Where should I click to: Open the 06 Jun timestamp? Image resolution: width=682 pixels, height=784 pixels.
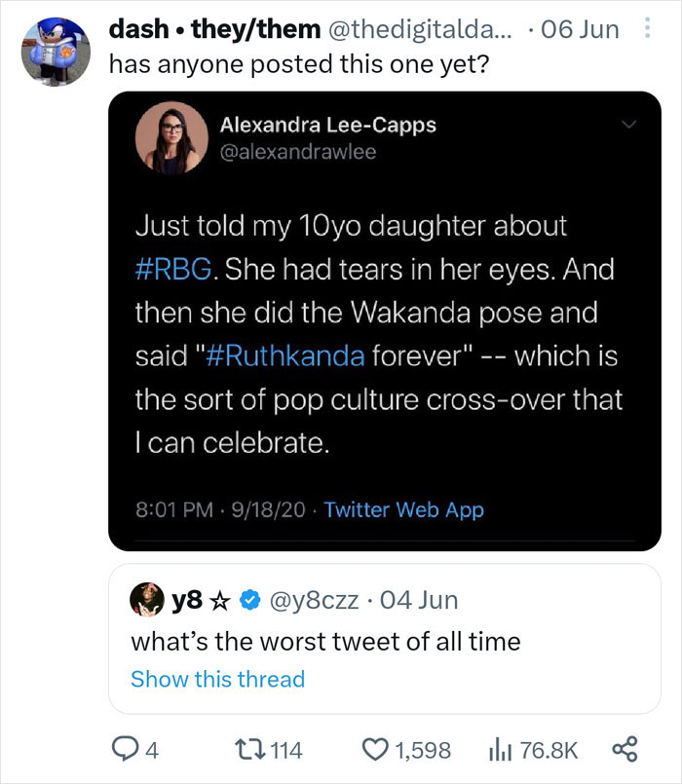(582, 28)
